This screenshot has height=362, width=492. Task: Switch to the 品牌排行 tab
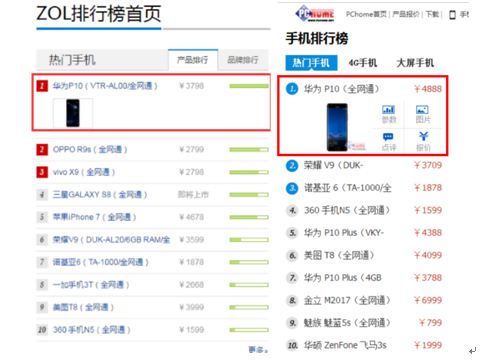tap(243, 60)
